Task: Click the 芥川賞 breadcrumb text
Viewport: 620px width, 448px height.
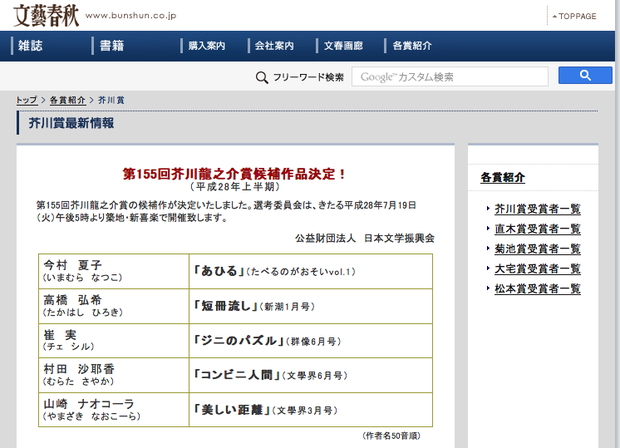Action: pos(111,100)
